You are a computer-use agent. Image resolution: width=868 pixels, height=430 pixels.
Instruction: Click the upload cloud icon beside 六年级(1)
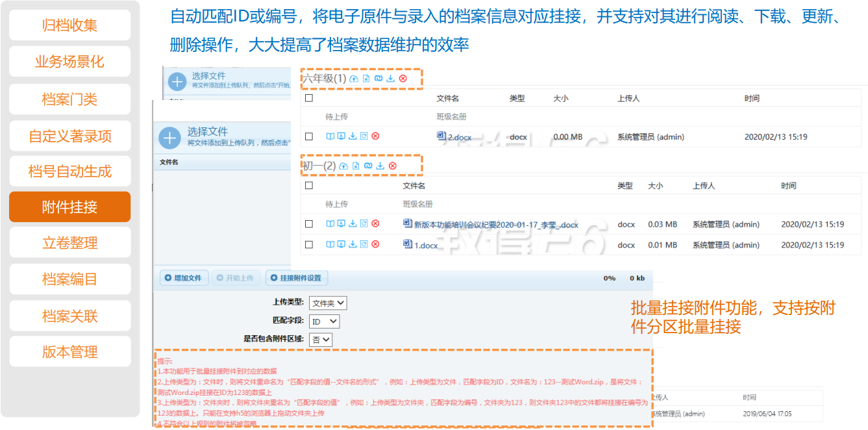pyautogui.click(x=354, y=79)
